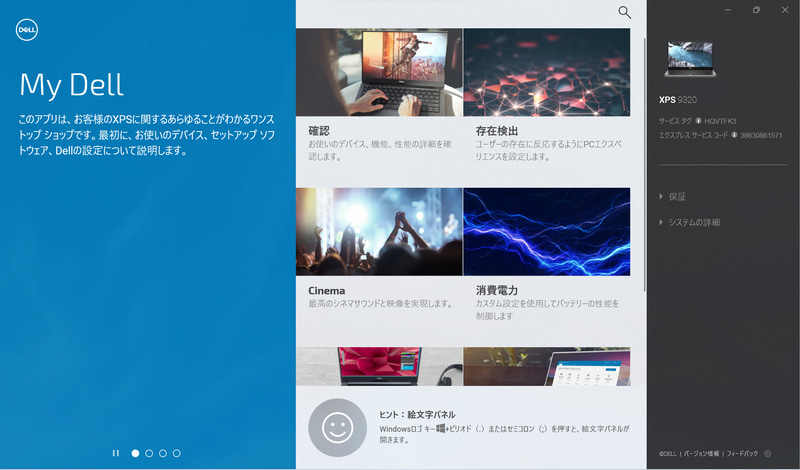This screenshot has height=470, width=800.
Task: Click the My Dell title
Action: [71, 85]
